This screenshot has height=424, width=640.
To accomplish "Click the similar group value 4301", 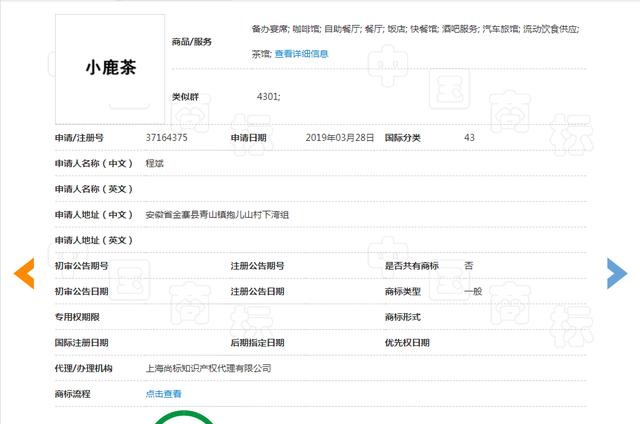I will point(268,97).
